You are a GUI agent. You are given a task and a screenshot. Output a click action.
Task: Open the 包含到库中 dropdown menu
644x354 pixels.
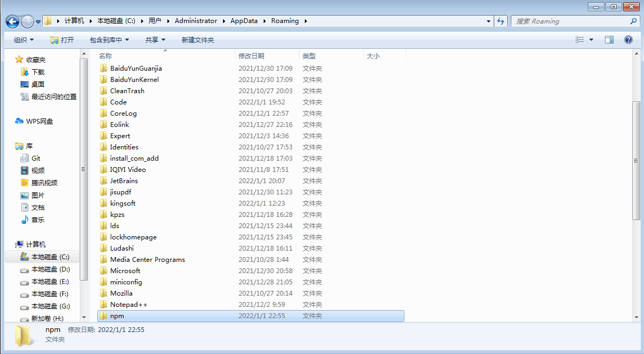coord(110,40)
